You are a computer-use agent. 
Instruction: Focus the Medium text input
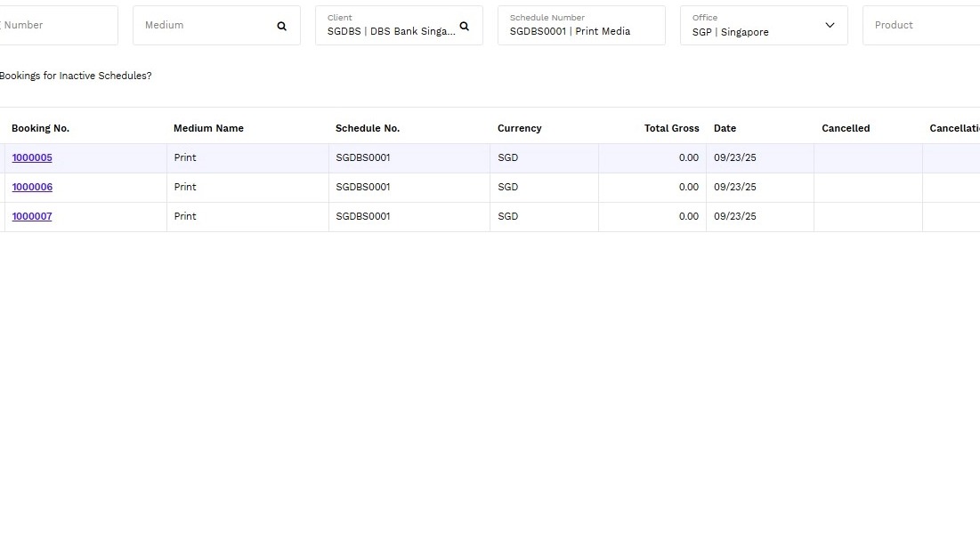(x=205, y=26)
